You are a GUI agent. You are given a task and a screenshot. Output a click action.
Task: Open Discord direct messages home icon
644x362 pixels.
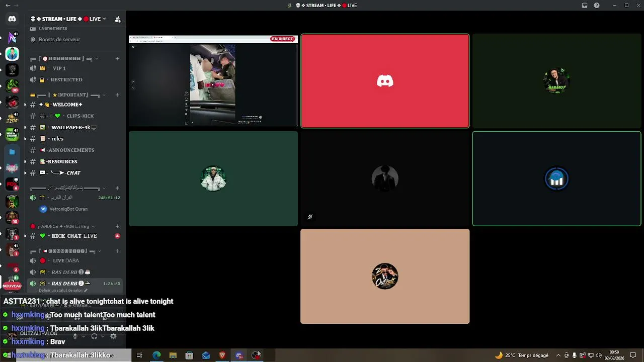point(12,19)
